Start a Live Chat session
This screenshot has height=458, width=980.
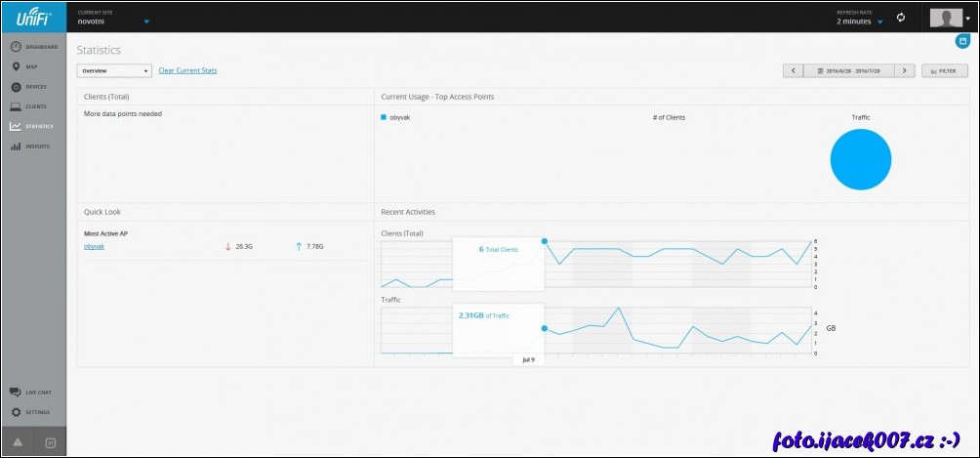point(34,392)
